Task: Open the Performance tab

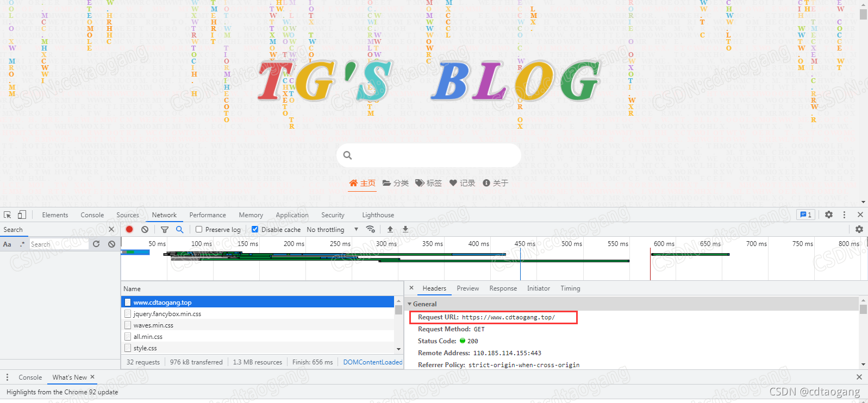Action: (208, 215)
